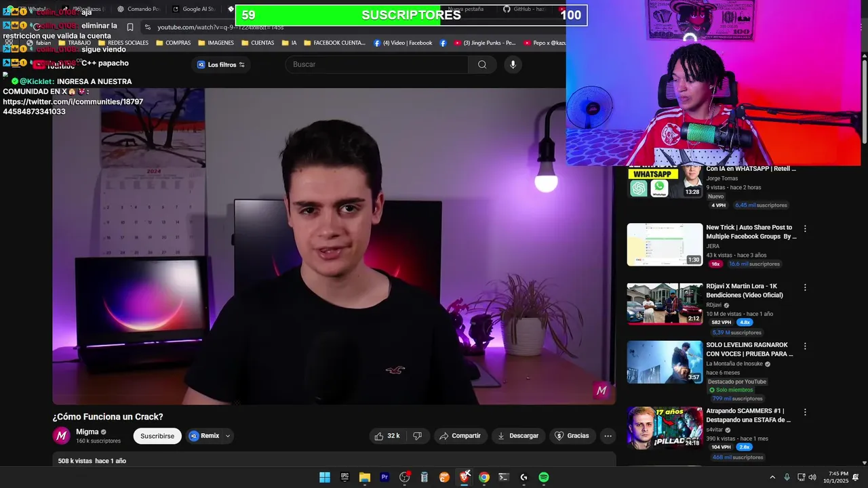
Task: Click the microphone tray icon
Action: pyautogui.click(x=787, y=477)
